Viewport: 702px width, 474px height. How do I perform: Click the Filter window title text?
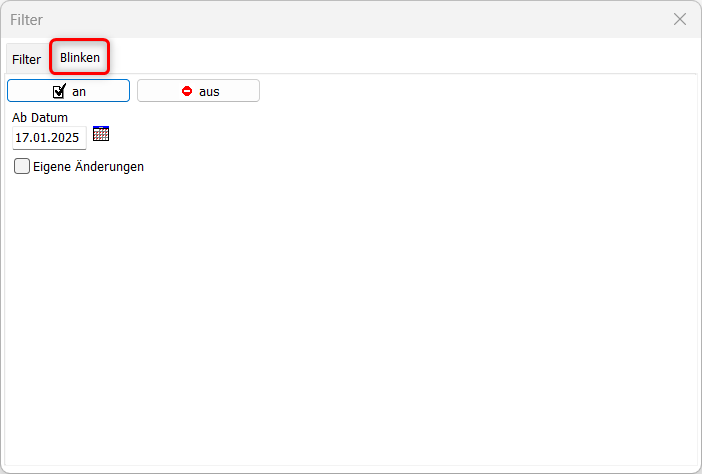26,19
